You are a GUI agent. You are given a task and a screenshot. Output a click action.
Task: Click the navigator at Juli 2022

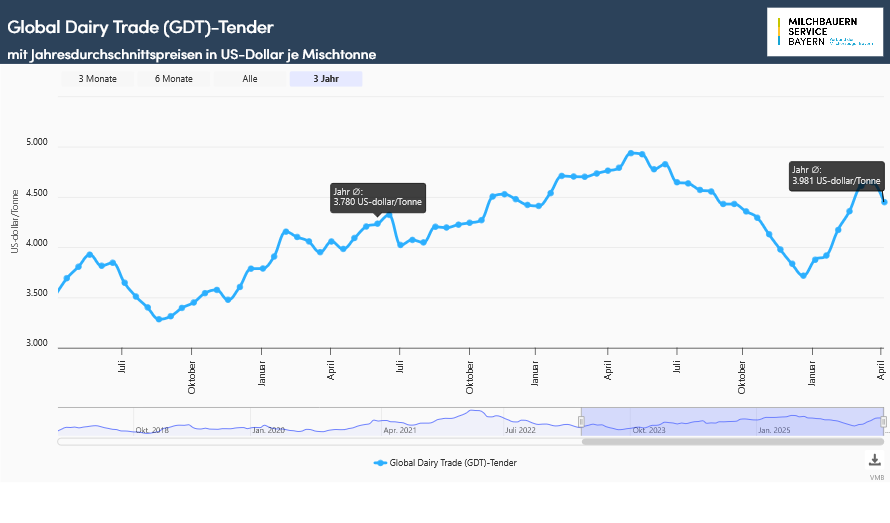pyautogui.click(x=521, y=430)
